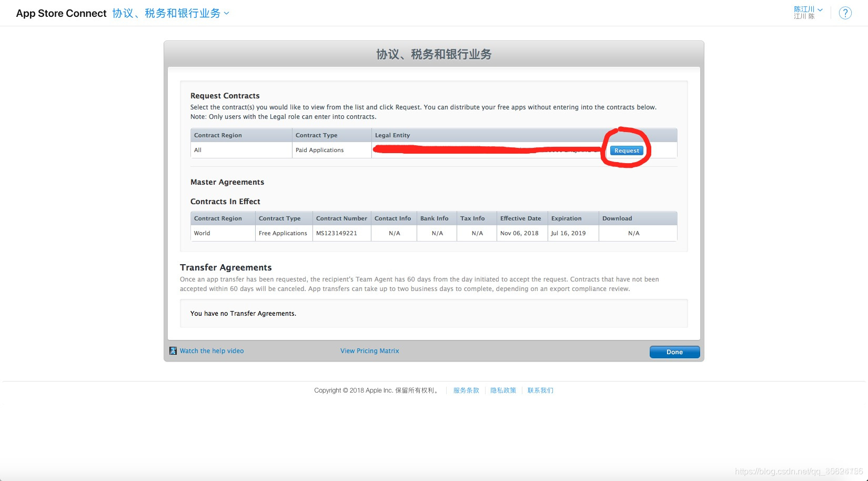This screenshot has height=481, width=868.
Task: Open Watch the help video link
Action: tap(211, 351)
